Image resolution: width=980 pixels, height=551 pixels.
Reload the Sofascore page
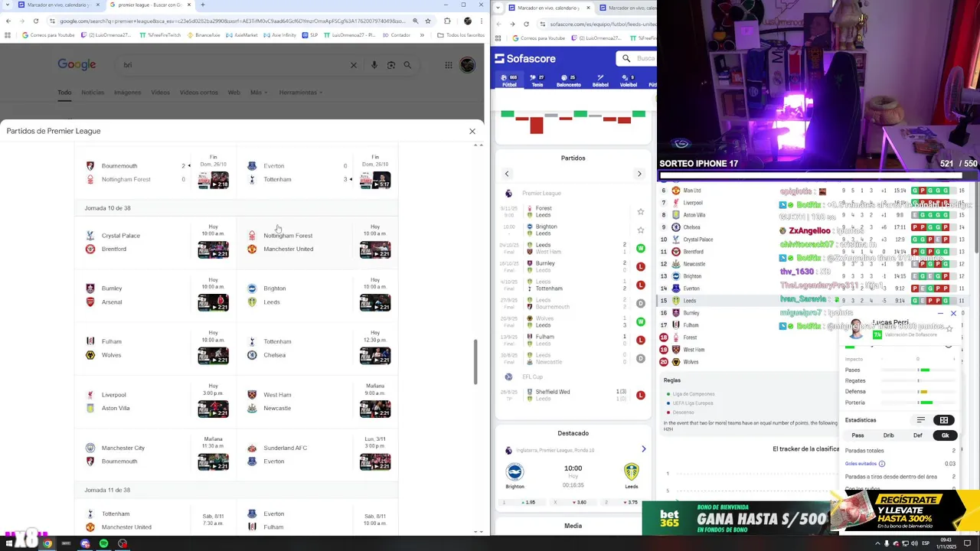pos(526,24)
